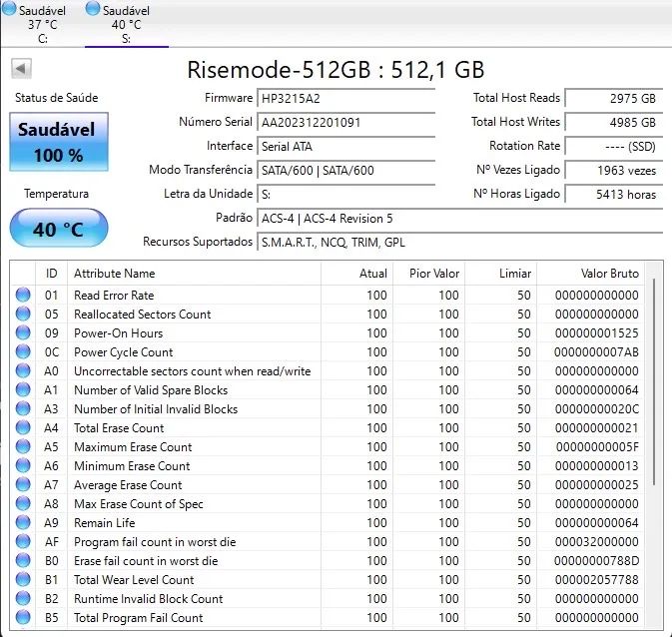Screen dimensions: 672x637
Task: Click the Pior Valor column header
Action: pos(428,274)
